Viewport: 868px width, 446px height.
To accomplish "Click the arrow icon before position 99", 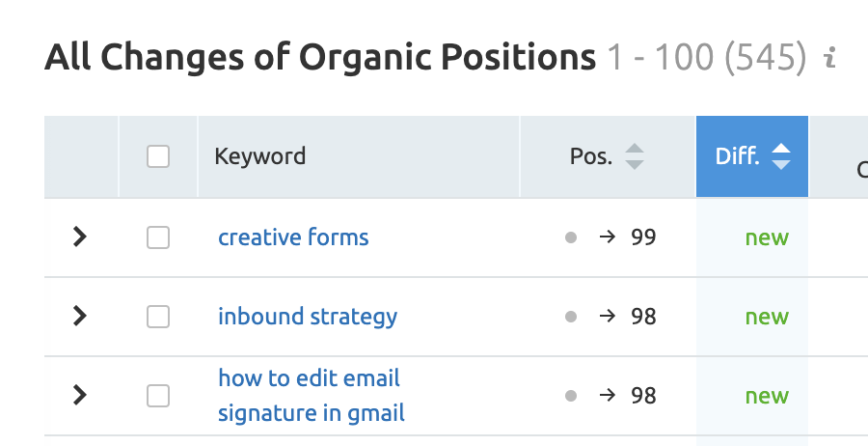I will coord(607,237).
